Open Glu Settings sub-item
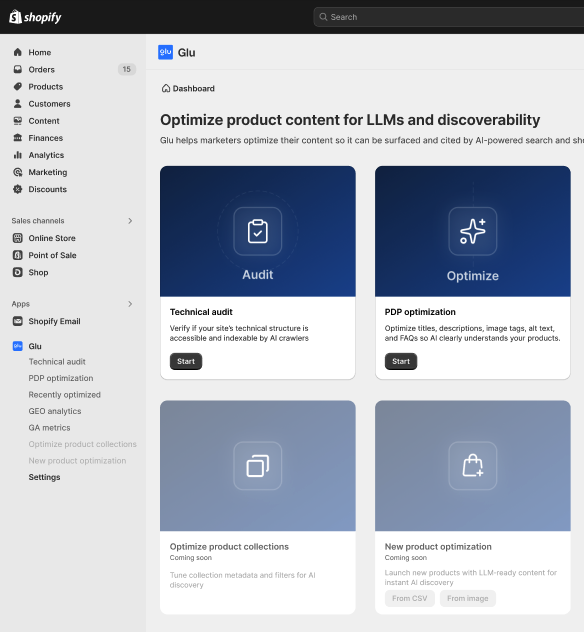This screenshot has height=632, width=584. click(x=44, y=477)
